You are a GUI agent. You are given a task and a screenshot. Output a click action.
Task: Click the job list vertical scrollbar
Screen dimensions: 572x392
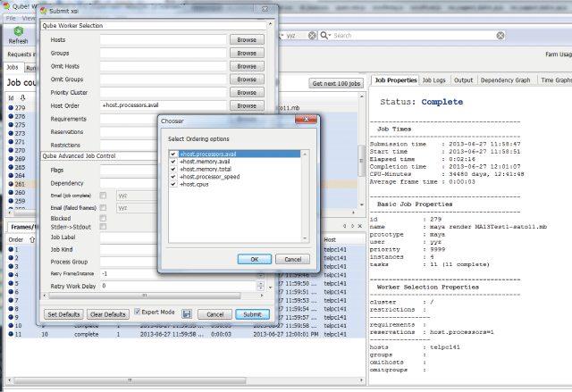click(361, 161)
